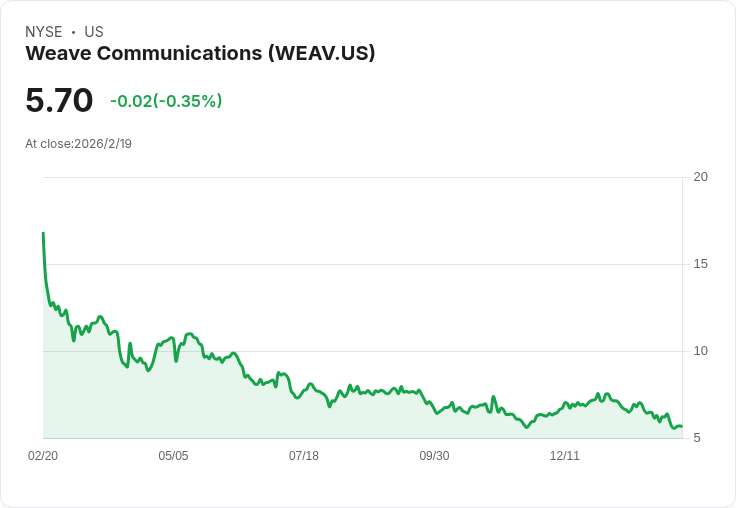Click the NYSE exchange label
The image size is (736, 508).
click(43, 32)
